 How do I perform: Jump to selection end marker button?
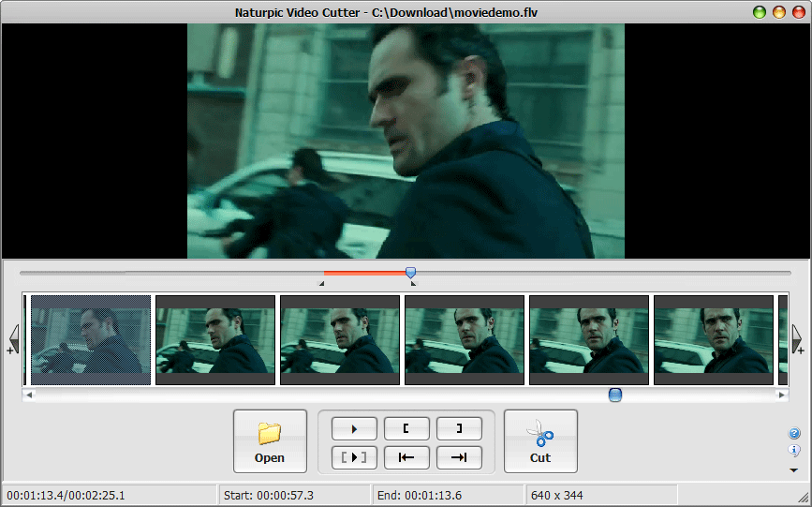459,457
